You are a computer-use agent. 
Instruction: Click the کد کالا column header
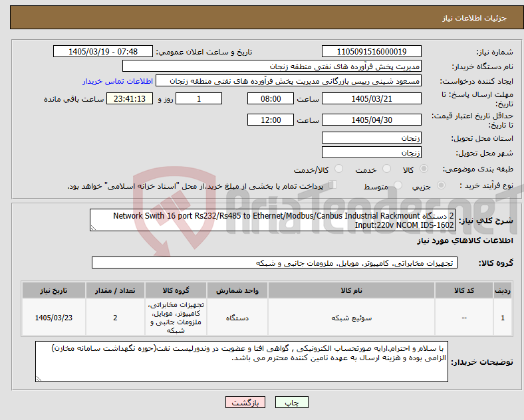point(464,290)
